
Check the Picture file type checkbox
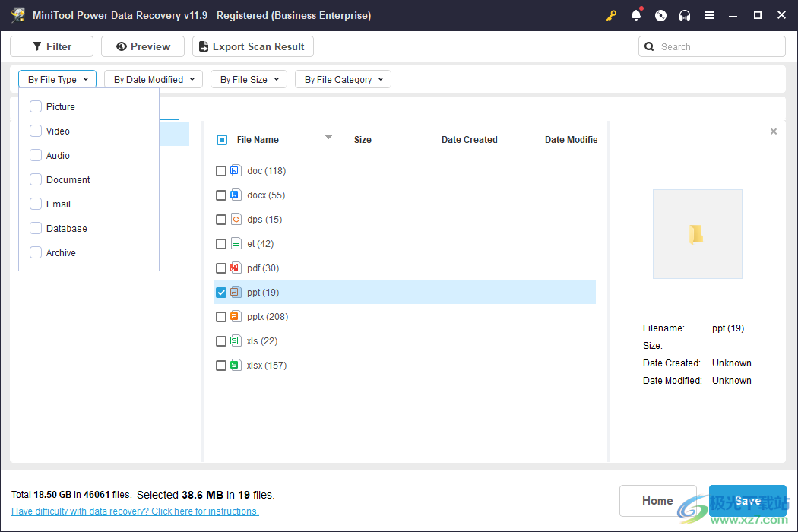point(36,107)
